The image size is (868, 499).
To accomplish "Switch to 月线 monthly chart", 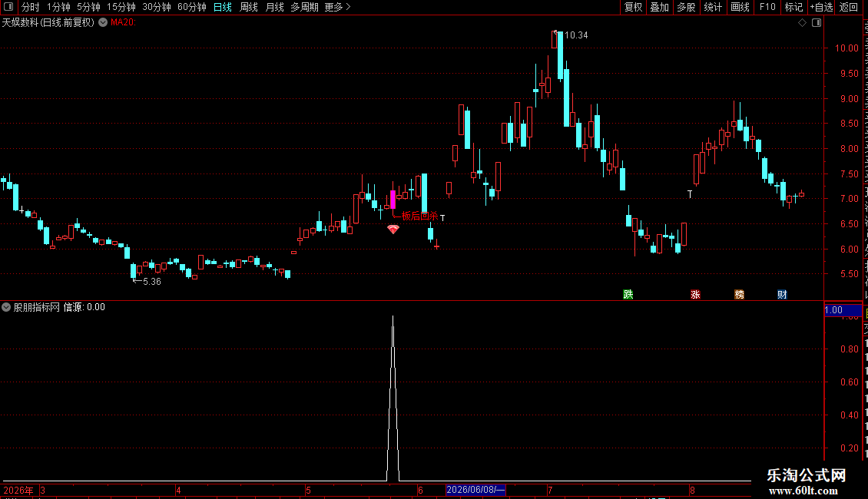I will tap(274, 7).
